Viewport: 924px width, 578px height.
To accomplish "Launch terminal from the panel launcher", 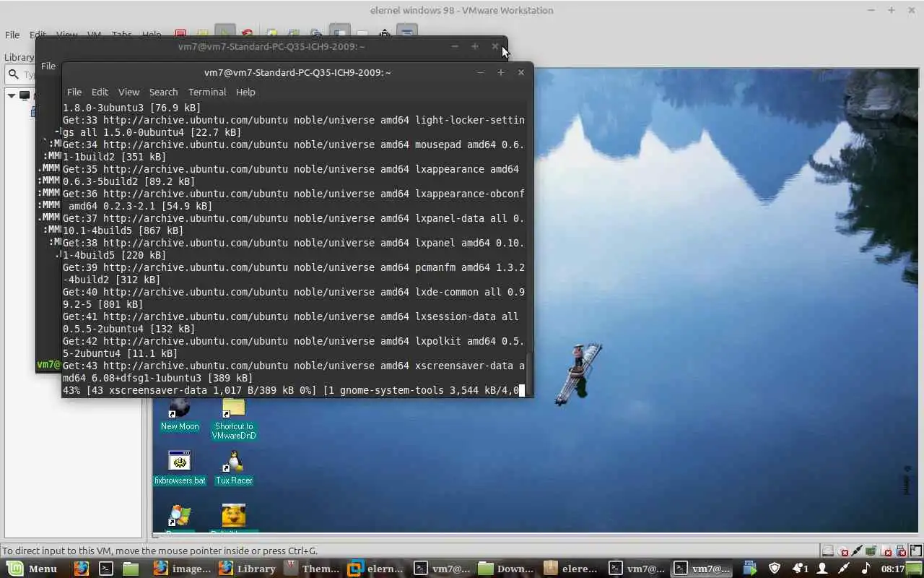I will tap(106, 569).
